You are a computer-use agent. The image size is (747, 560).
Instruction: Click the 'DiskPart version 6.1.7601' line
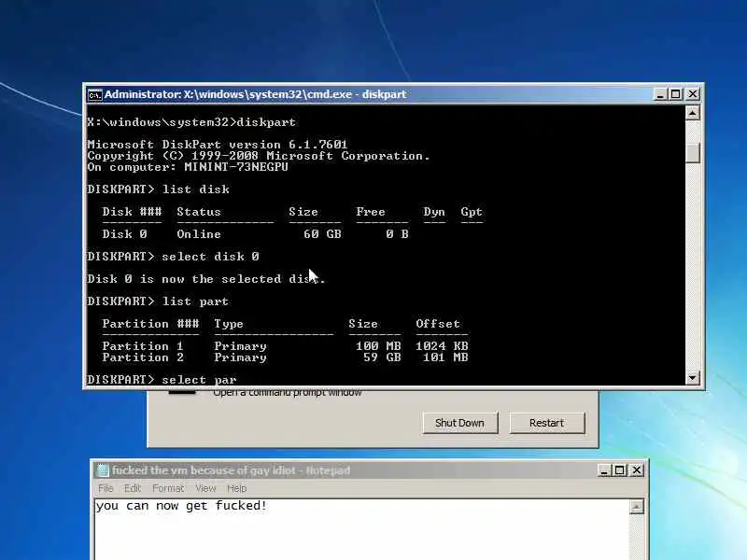click(218, 145)
